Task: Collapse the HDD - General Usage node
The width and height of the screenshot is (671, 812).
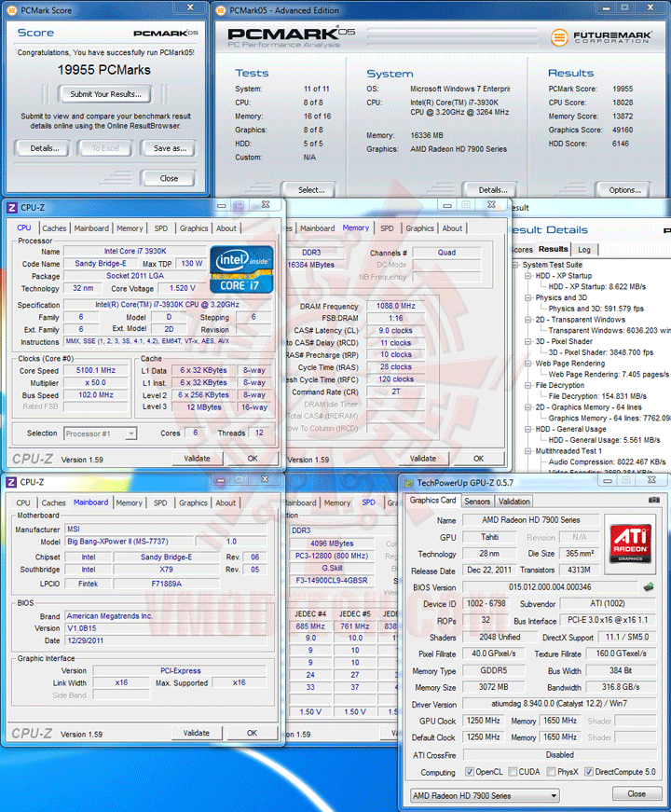Action: pyautogui.click(x=527, y=429)
